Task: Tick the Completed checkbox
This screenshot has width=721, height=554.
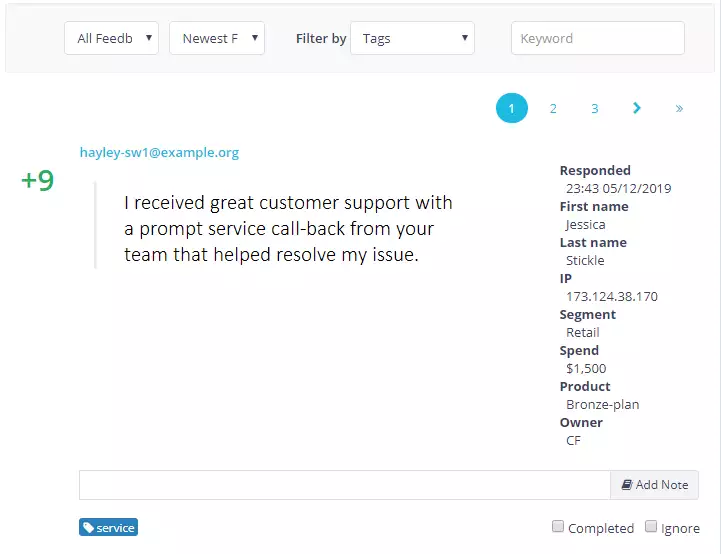Action: 558,526
